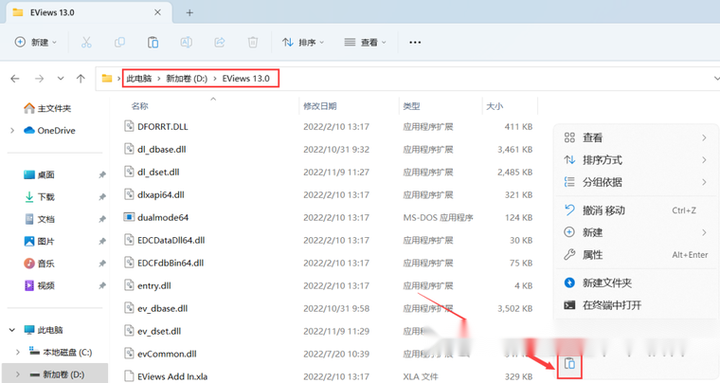Viewport: 720px width, 383px height.
Task: Click the paste icon in context menu
Action: pos(569,364)
